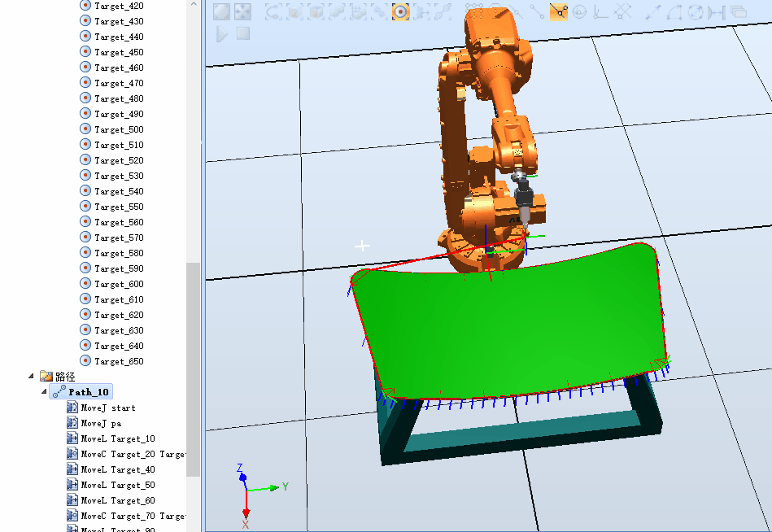The image size is (772, 532).
Task: Select the MoveJ pa instruction
Action: click(101, 423)
